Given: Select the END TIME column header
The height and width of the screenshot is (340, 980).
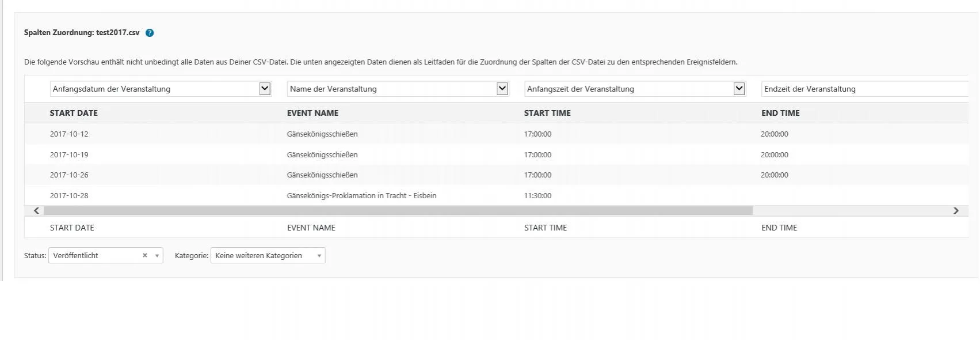Looking at the screenshot, I should pos(780,113).
